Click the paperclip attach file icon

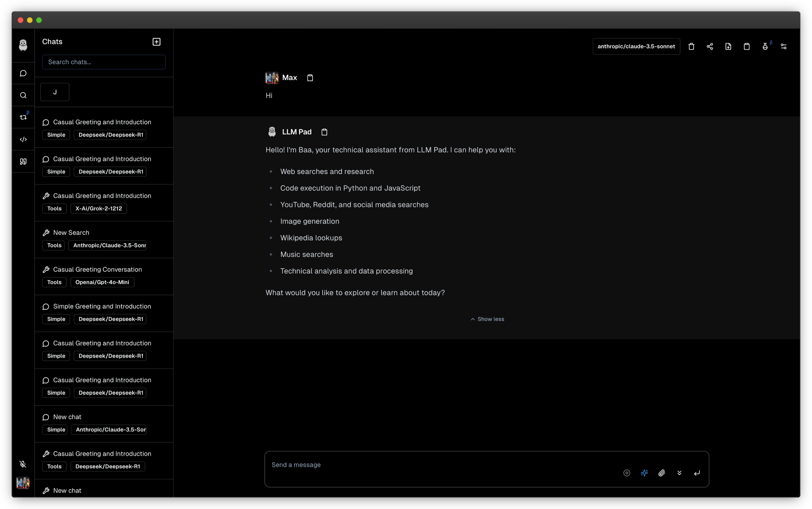click(661, 473)
